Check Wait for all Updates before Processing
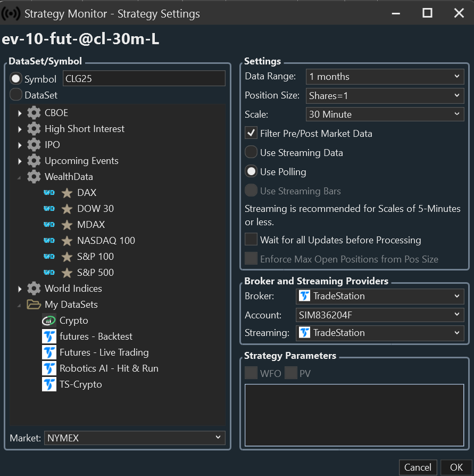The width and height of the screenshot is (474, 476). (x=251, y=240)
